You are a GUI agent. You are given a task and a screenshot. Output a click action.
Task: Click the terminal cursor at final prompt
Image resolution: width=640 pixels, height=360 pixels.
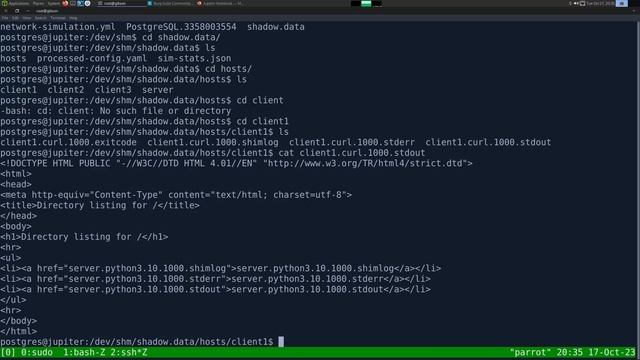pos(281,342)
